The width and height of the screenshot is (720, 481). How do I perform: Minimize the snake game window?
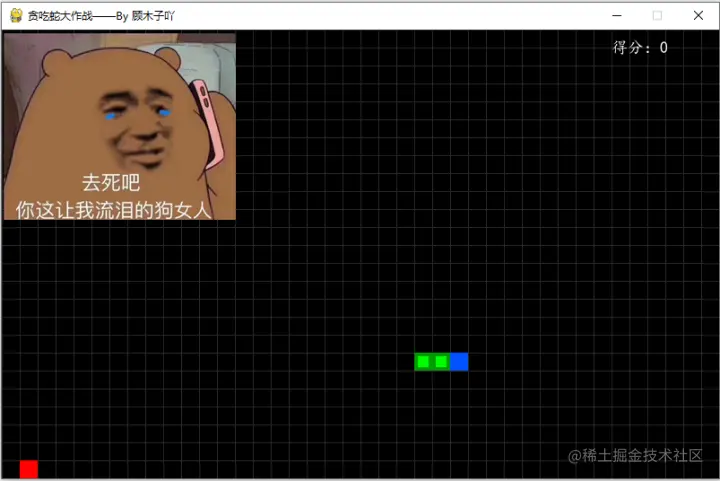point(617,16)
